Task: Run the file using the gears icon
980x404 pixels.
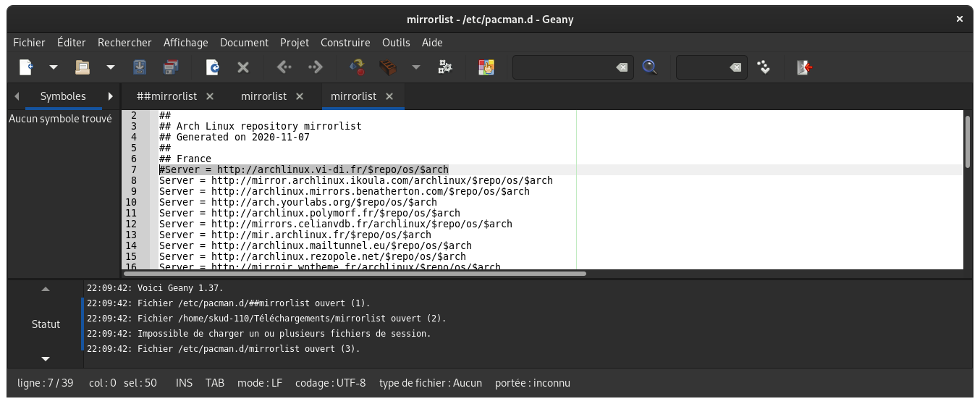Action: click(x=445, y=67)
